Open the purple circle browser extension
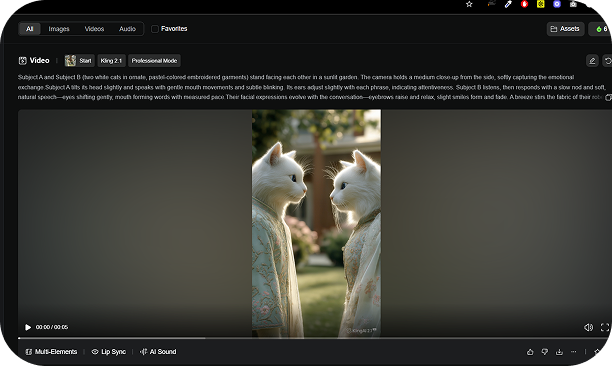This screenshot has height=366, width=612. coord(557,4)
